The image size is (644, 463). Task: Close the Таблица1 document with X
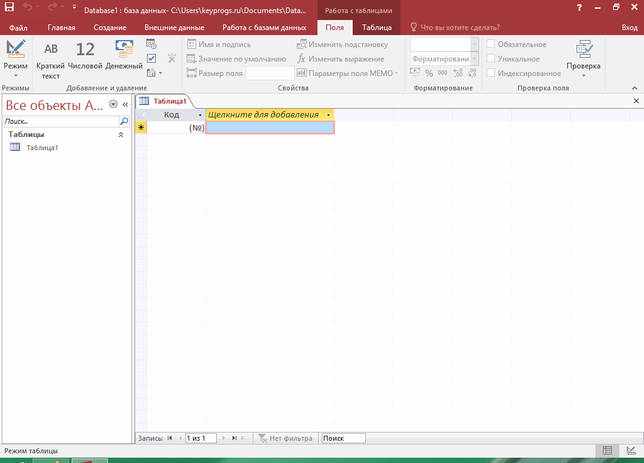pyautogui.click(x=636, y=101)
